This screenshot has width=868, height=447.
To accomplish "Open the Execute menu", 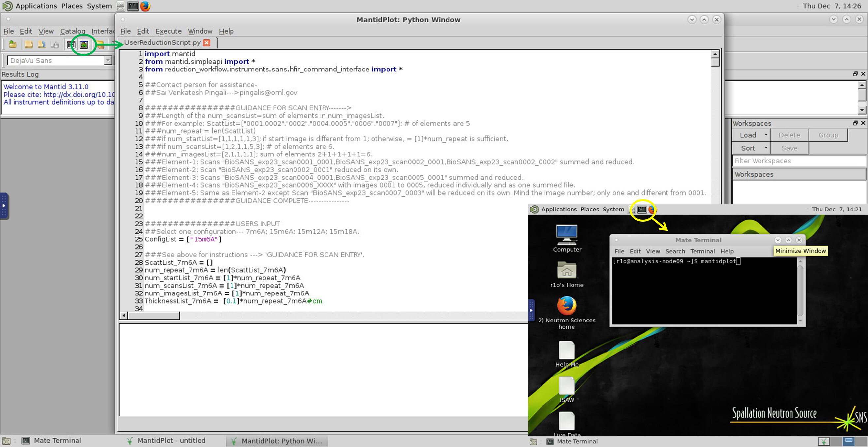I will [x=168, y=31].
